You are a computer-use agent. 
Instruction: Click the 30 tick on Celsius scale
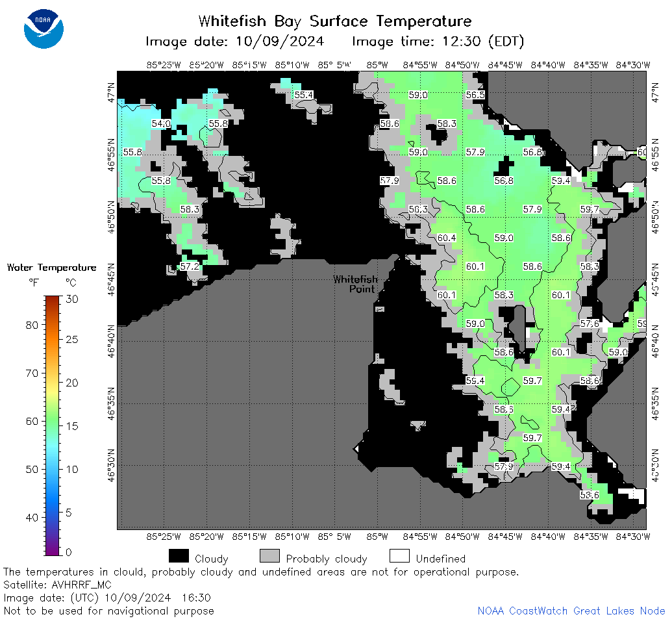(72, 299)
